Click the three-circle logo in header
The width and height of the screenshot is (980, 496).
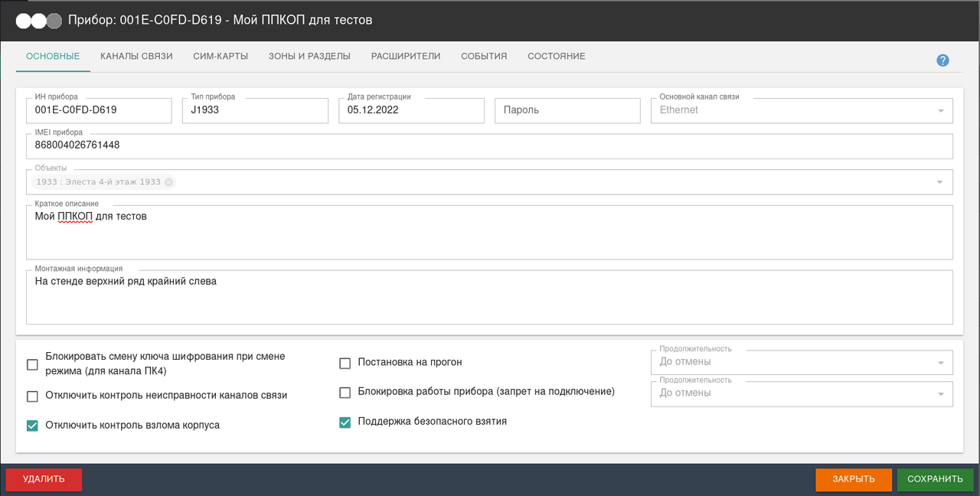click(x=38, y=21)
